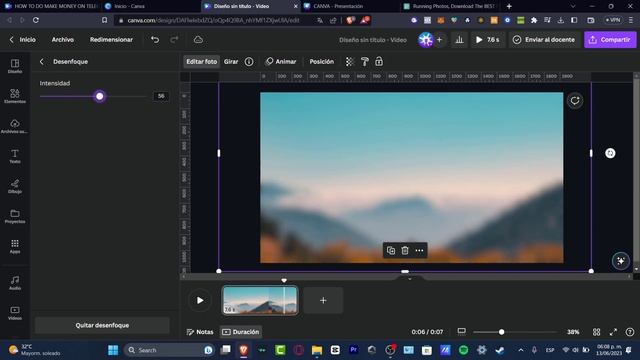Open the Animar options
This screenshot has height=360, width=640.
click(x=281, y=62)
